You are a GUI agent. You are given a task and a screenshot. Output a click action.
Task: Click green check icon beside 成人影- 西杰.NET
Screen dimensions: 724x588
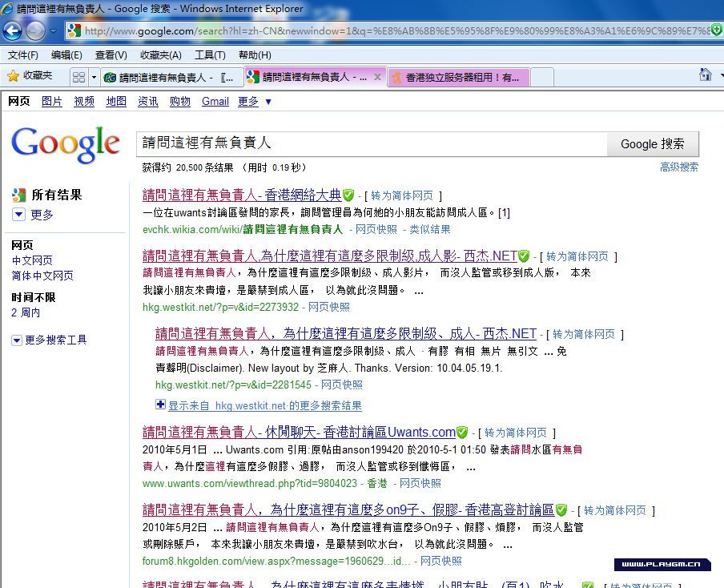pos(524,256)
